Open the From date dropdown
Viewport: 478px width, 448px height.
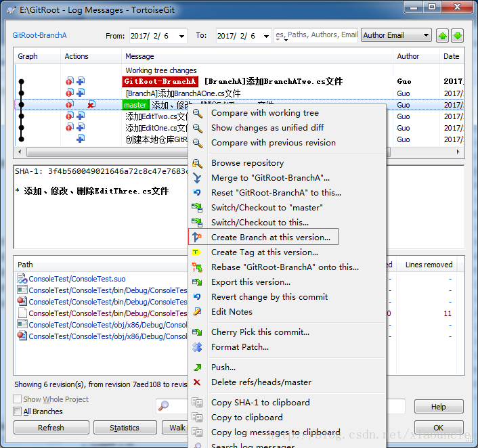(181, 36)
